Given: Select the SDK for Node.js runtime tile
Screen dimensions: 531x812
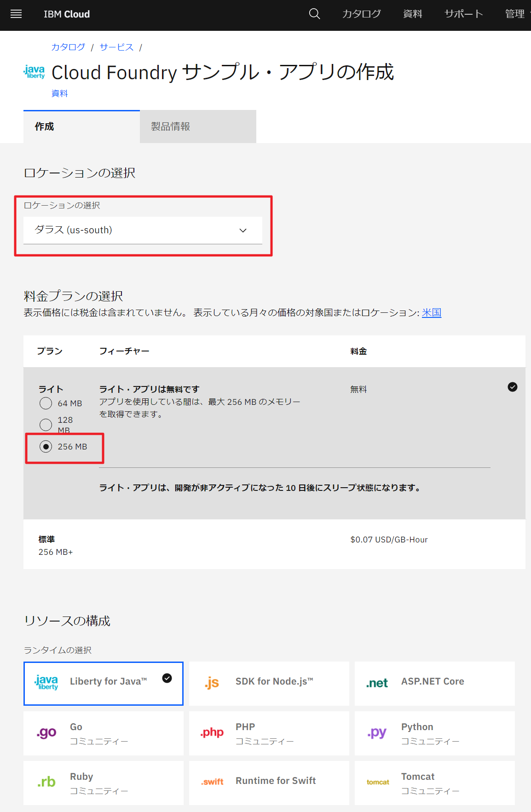Looking at the screenshot, I should 269,683.
